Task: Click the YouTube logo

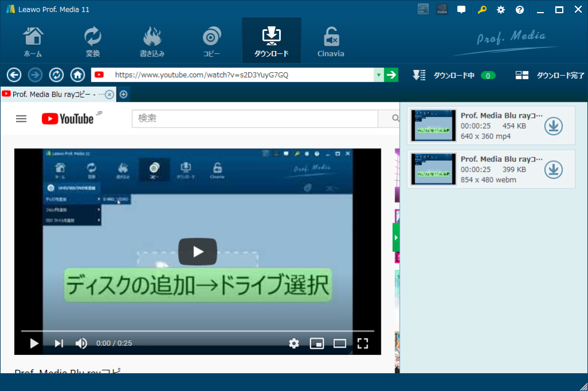Action: (68, 119)
